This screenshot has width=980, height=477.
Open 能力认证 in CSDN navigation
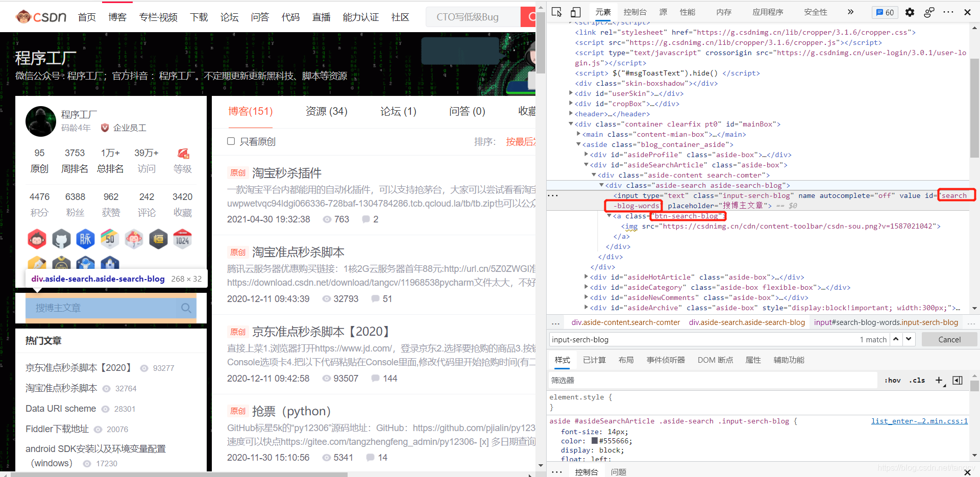pos(361,17)
